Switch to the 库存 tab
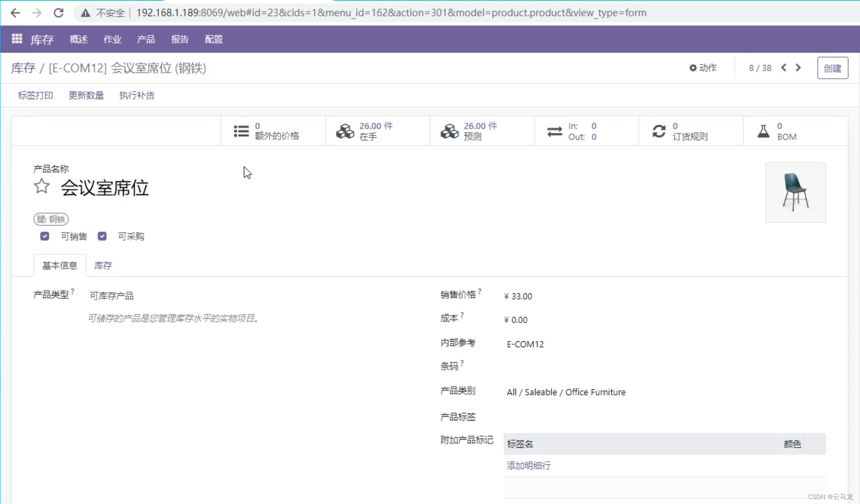860x504 pixels. pyautogui.click(x=102, y=265)
